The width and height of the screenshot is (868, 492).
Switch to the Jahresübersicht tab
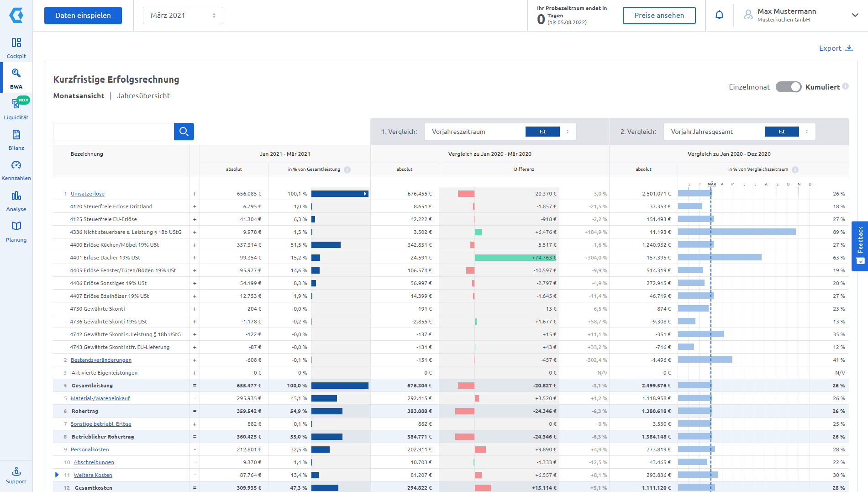(143, 96)
